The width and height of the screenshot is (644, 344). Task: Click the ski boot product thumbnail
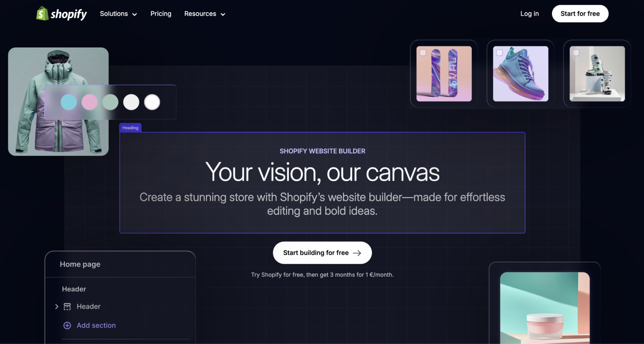pos(597,74)
